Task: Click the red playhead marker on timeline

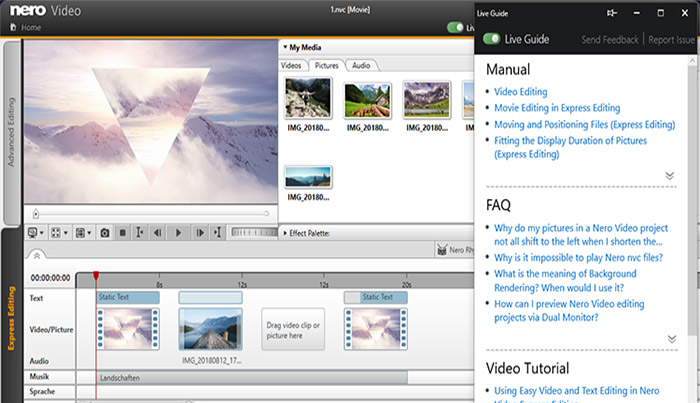Action: point(96,276)
